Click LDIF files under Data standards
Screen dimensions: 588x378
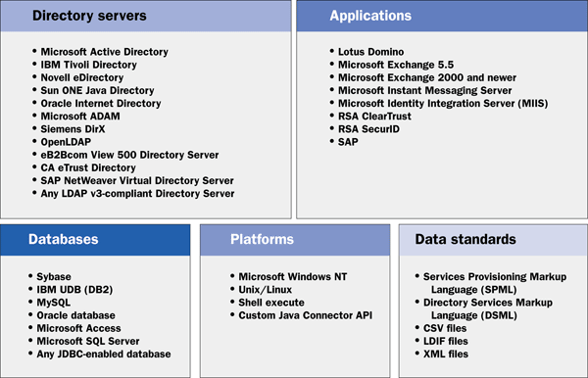coord(446,342)
